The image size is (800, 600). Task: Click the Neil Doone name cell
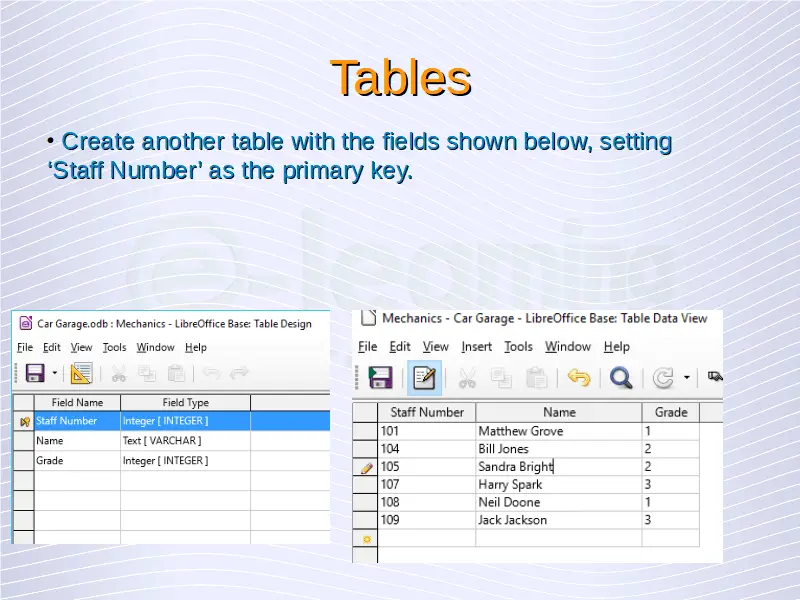(x=559, y=503)
